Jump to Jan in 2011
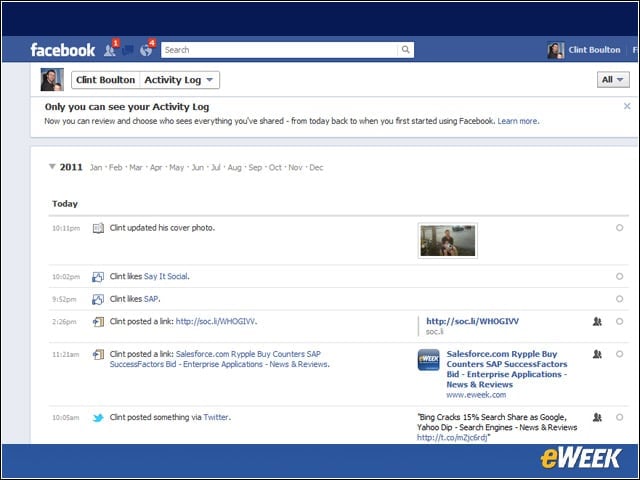The image size is (640, 480). click(96, 167)
